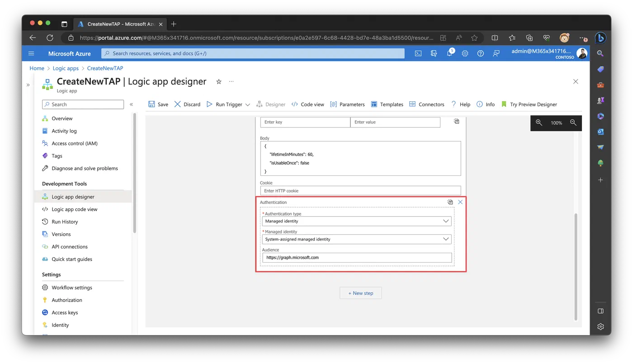The width and height of the screenshot is (633, 364).
Task: Open Templates in the toolbar
Action: click(387, 104)
